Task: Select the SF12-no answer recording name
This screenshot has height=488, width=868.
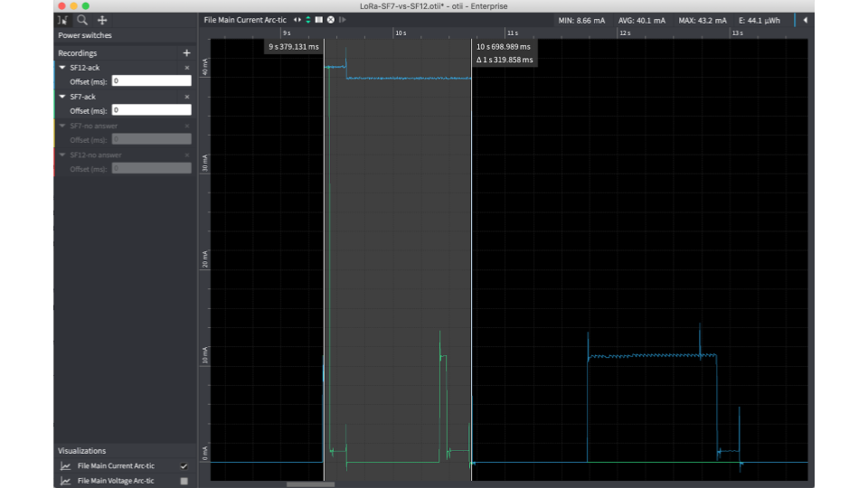Action: click(96, 155)
